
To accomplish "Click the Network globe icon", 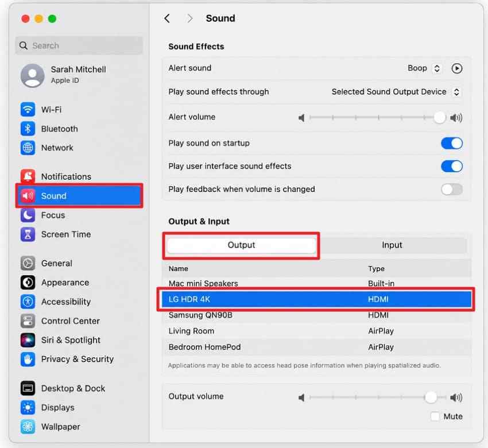I will click(x=28, y=148).
